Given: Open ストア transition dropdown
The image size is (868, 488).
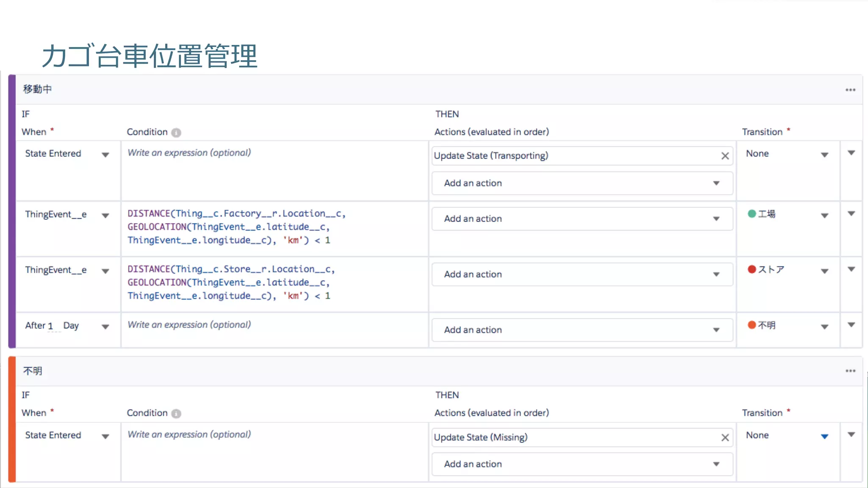Looking at the screenshot, I should click(x=824, y=271).
